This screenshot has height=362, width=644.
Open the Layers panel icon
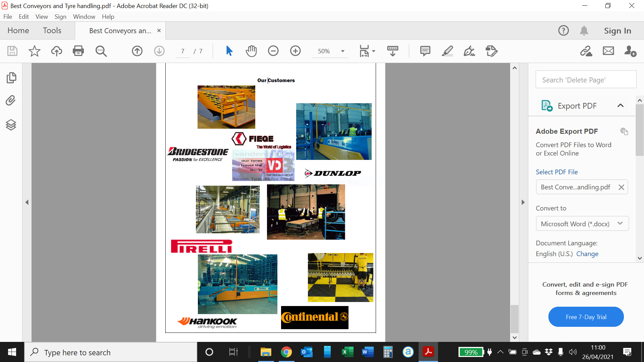[x=11, y=125]
